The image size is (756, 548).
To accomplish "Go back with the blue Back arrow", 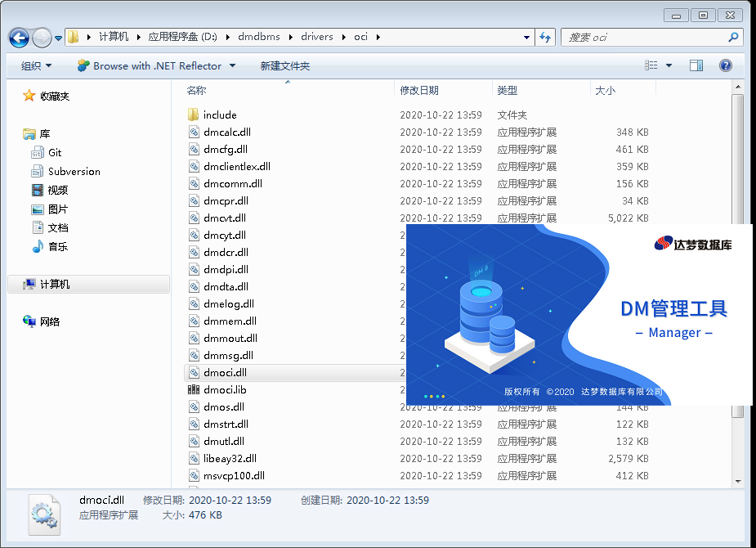I will [20, 38].
